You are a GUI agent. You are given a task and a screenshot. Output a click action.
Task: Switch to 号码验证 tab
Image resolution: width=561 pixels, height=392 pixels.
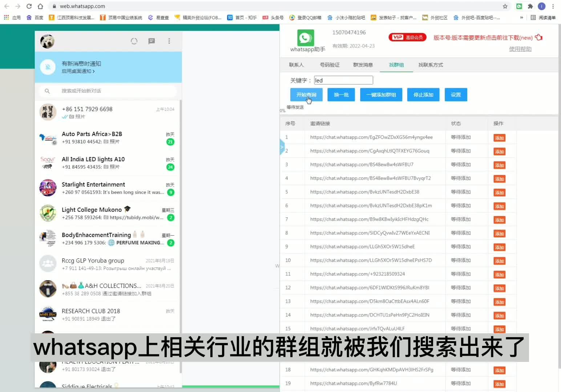[330, 65]
